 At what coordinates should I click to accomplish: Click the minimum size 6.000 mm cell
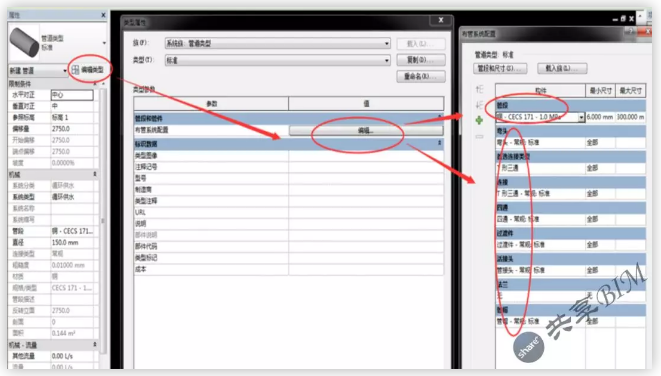point(600,117)
